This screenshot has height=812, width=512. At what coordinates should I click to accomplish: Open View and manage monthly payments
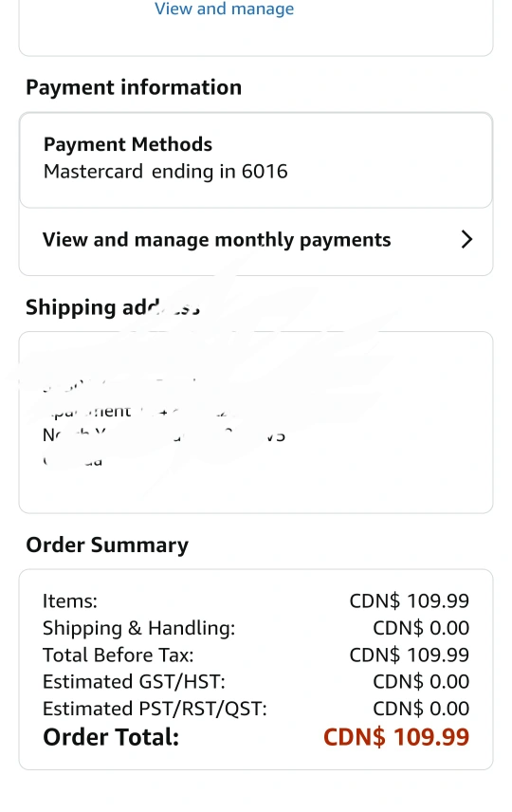tap(256, 240)
